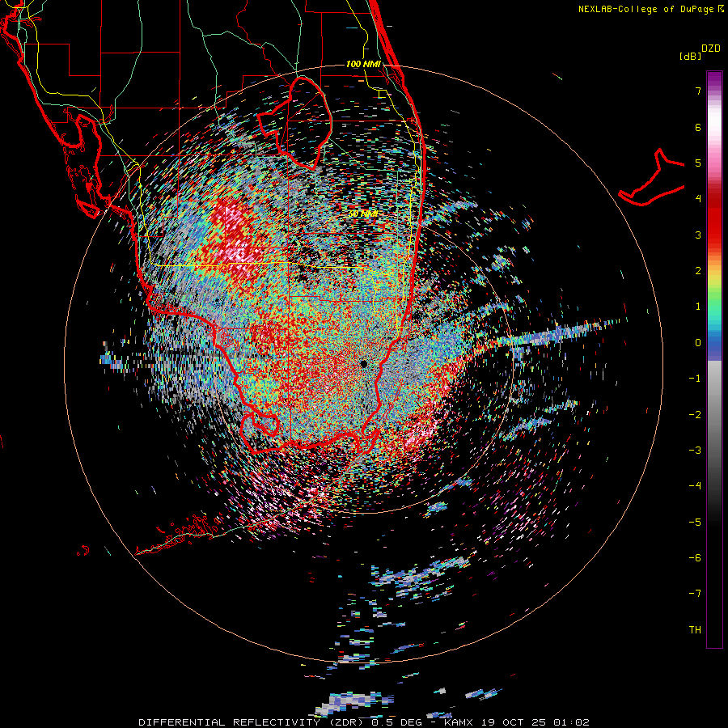Click the Bahamas island outline east of Florida

click(651, 177)
